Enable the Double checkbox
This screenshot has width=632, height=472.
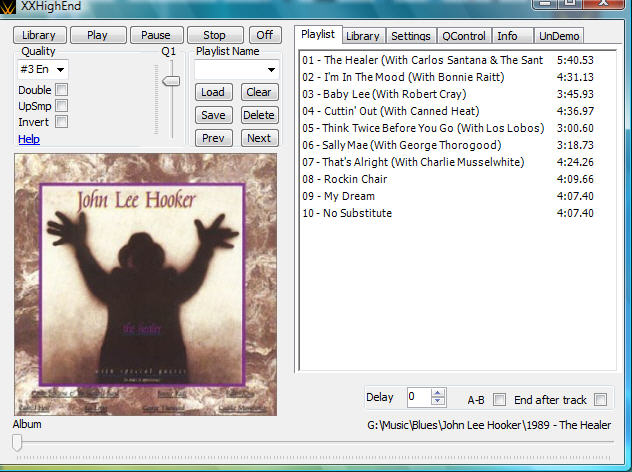tap(62, 89)
